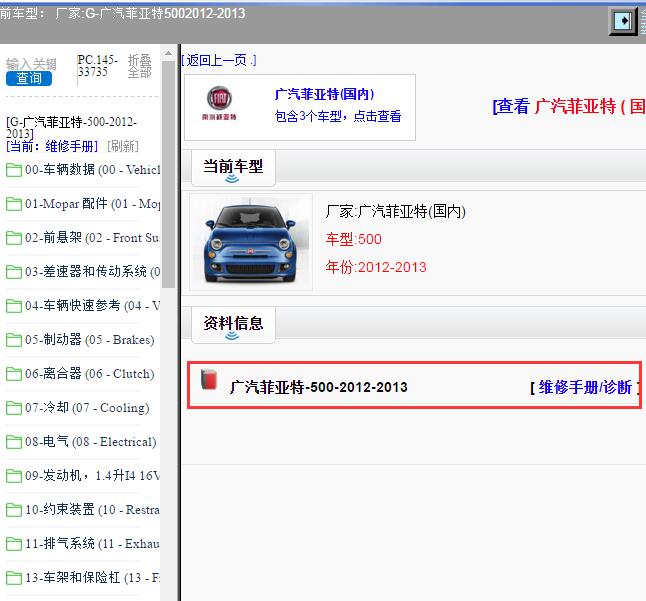
Task: Click 广汽菲亚特-500-2012-2013 title text
Action: point(318,387)
